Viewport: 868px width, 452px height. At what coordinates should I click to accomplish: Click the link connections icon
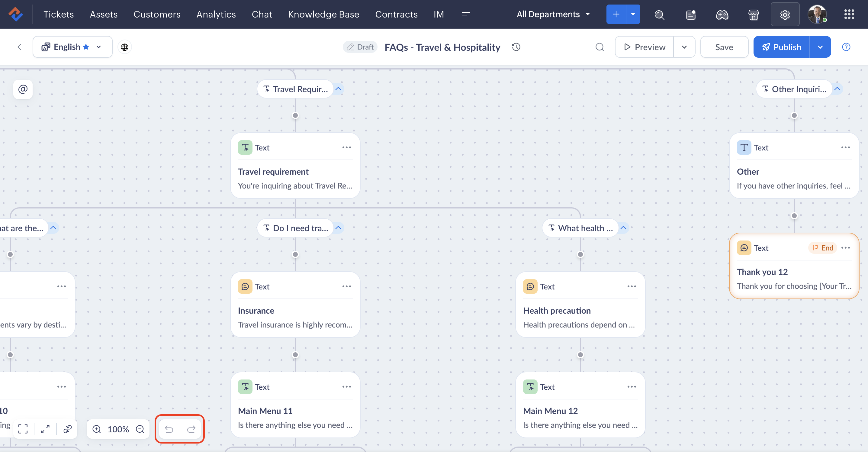[x=67, y=429]
